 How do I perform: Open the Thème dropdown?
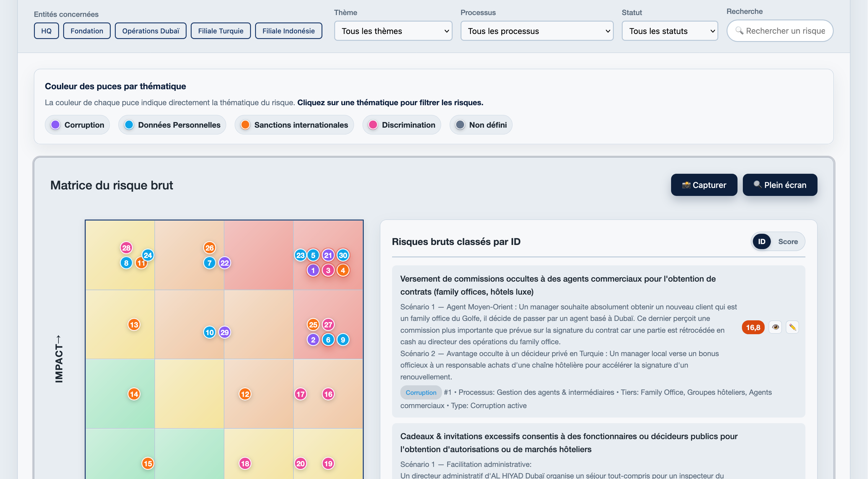393,31
